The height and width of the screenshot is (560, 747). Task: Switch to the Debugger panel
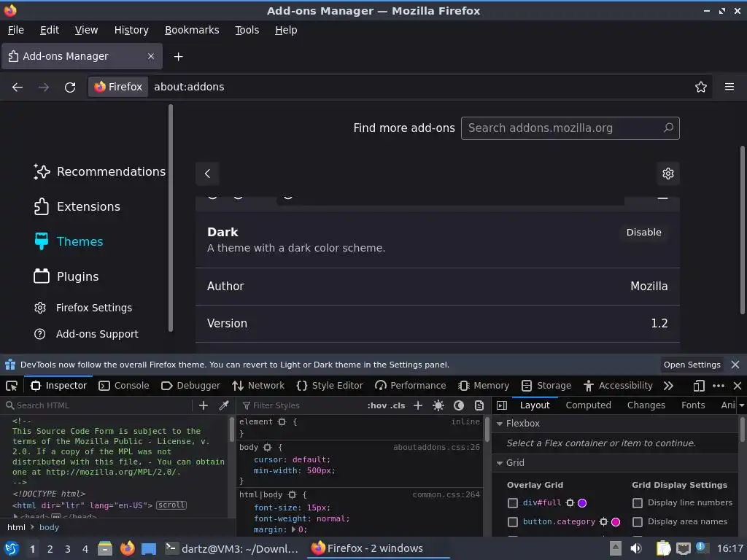click(190, 386)
